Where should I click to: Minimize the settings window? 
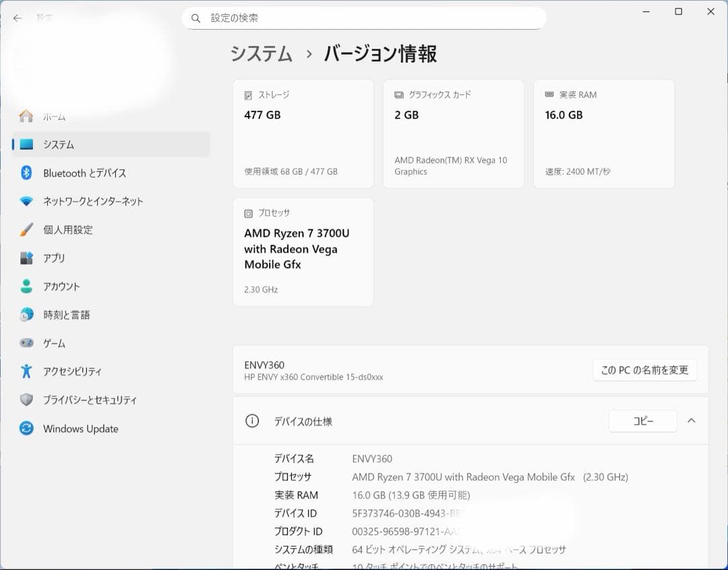(646, 11)
